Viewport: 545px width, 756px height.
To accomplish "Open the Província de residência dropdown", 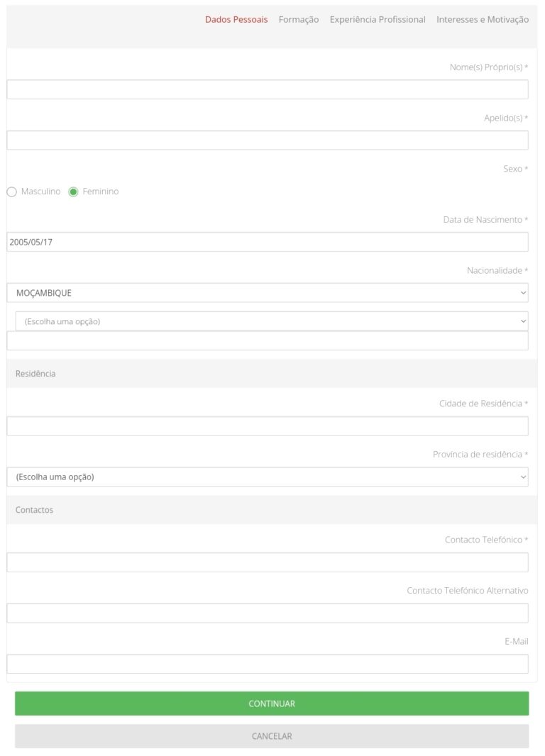I will click(x=268, y=477).
